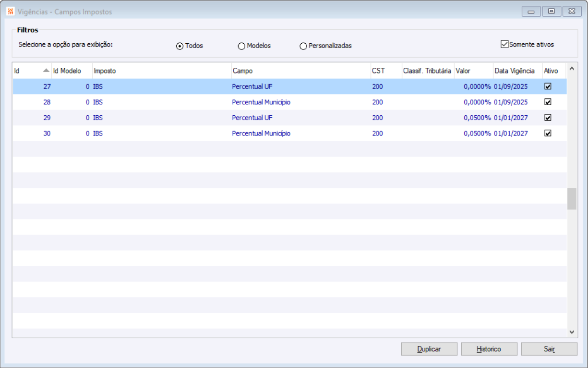The image size is (588, 368).
Task: Click date 01/01/2027 in row Id 29
Action: point(511,118)
